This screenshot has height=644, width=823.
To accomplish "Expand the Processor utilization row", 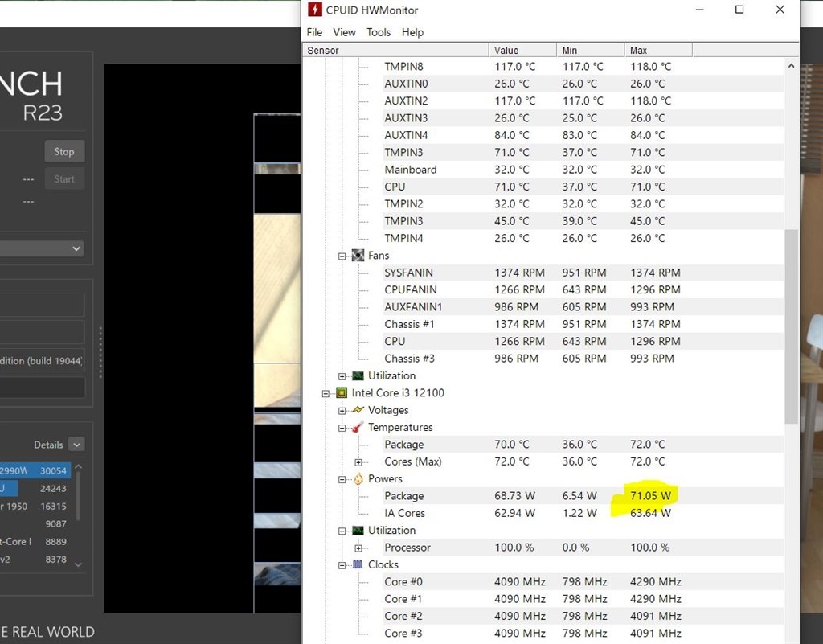I will click(358, 548).
